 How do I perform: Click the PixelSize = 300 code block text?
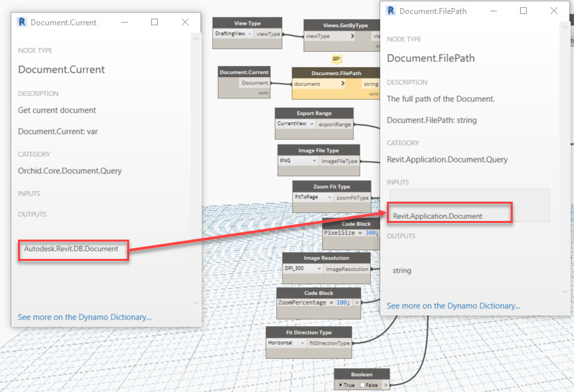[351, 233]
